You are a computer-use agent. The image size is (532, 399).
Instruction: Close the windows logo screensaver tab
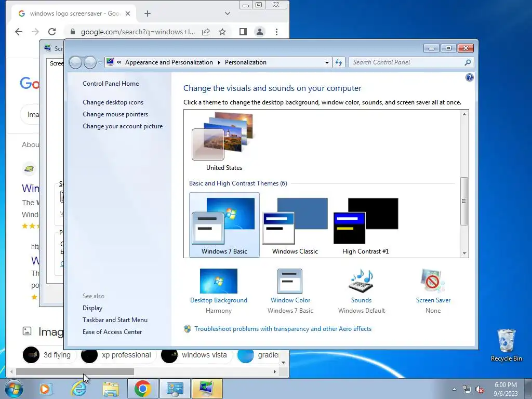click(x=128, y=14)
